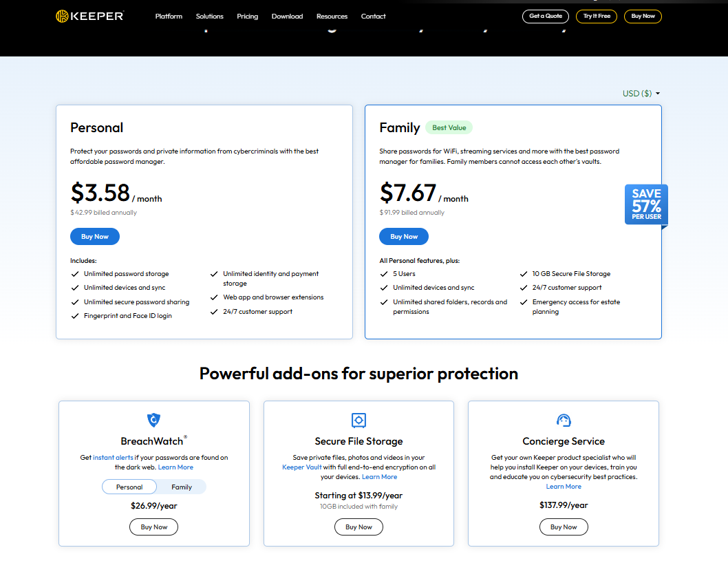Click checkmark beside 10 GB Secure File Storage

tap(523, 274)
